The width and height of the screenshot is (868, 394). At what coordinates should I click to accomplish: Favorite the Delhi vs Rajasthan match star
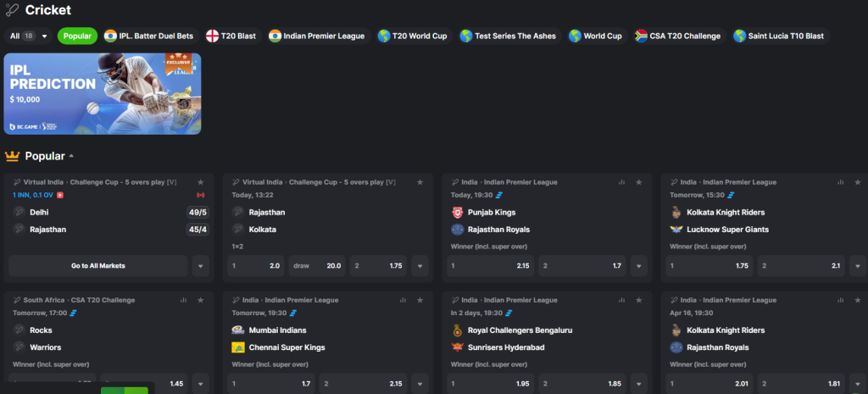(x=200, y=182)
